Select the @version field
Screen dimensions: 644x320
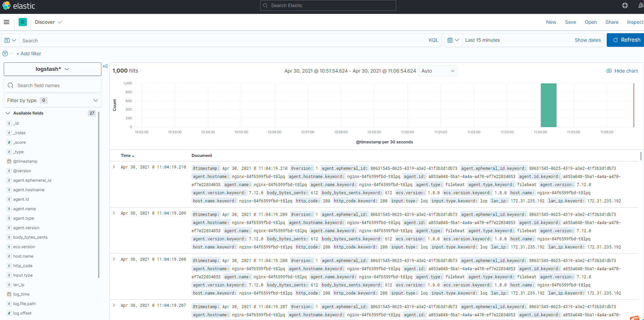(22, 171)
